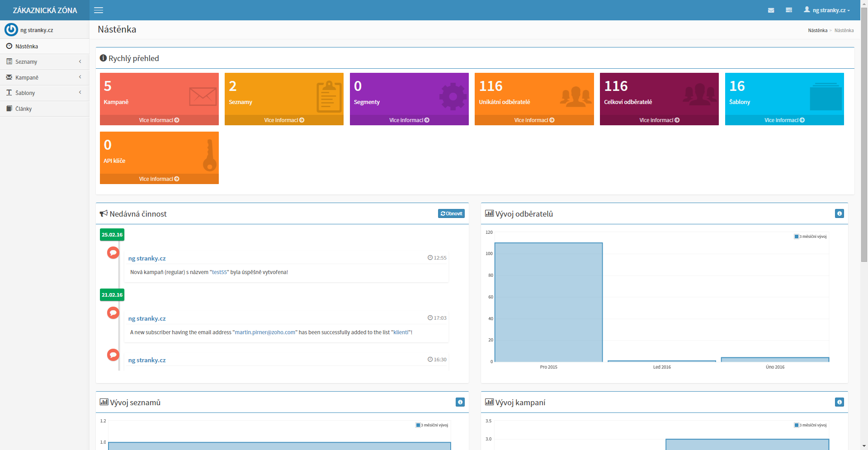Click the Obnovit refresh button

tap(451, 213)
